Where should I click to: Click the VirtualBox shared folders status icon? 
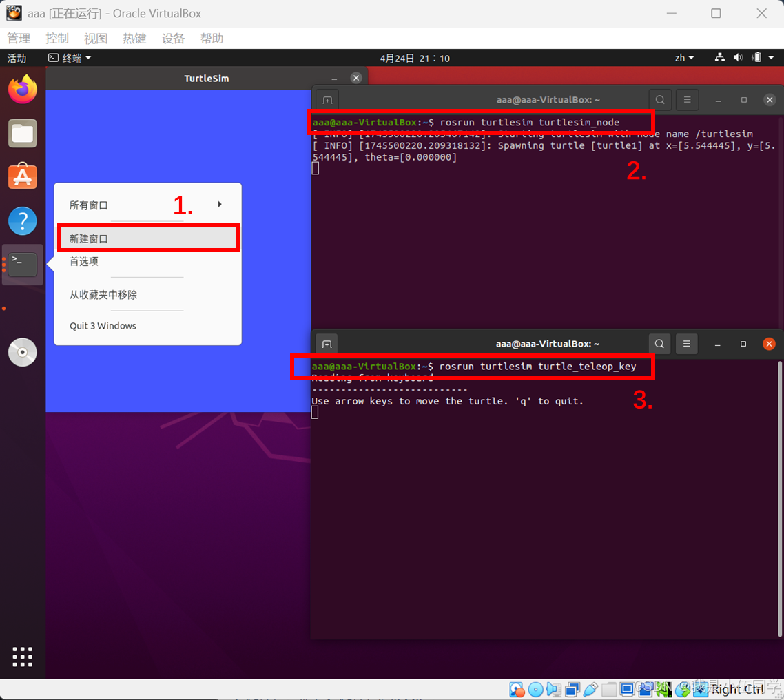tap(609, 690)
